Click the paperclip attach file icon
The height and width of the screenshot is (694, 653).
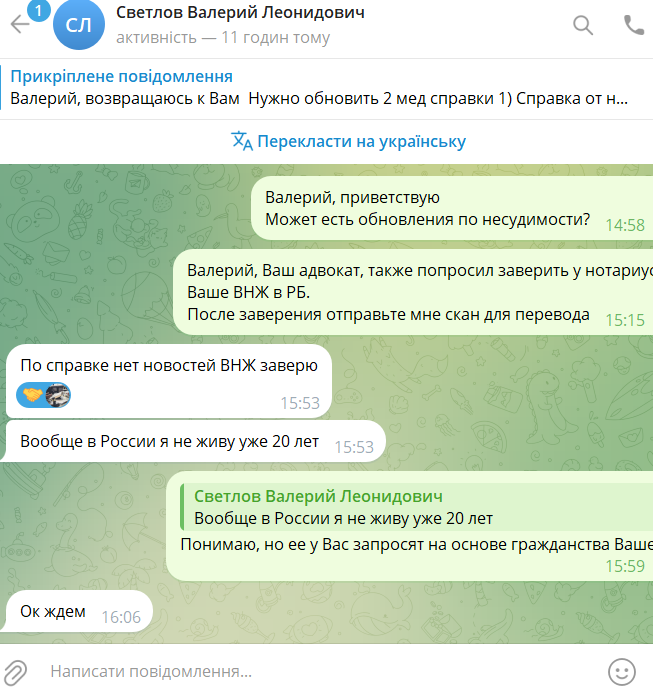click(x=15, y=672)
